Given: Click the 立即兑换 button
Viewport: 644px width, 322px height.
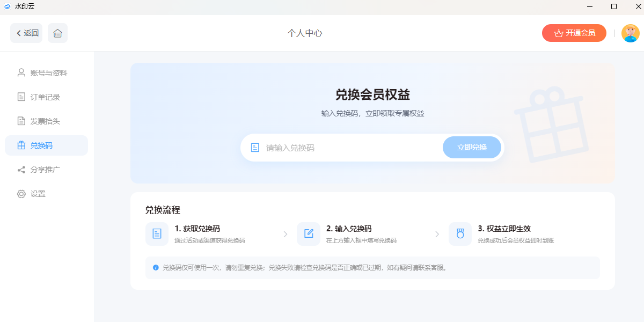Looking at the screenshot, I should point(472,148).
